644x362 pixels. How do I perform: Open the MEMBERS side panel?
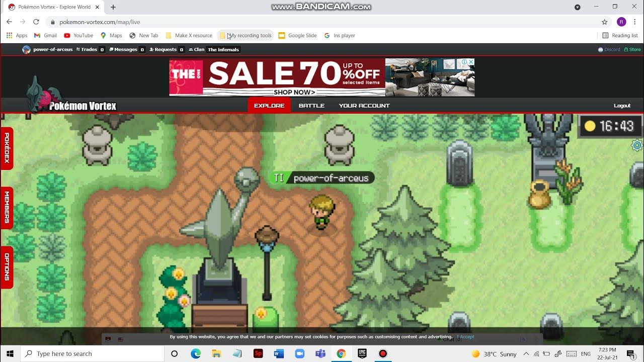pyautogui.click(x=7, y=208)
